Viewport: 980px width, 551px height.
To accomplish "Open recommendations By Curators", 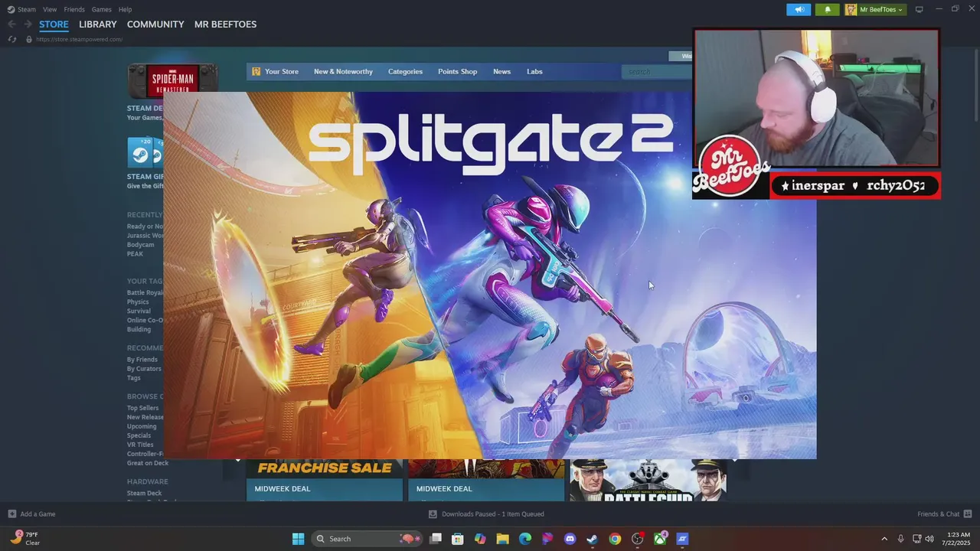I will click(x=144, y=369).
